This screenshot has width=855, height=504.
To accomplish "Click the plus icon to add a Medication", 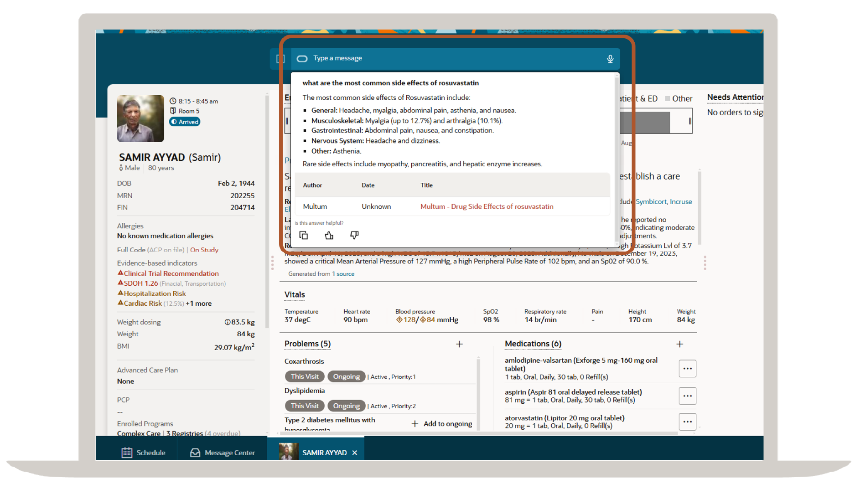I will (x=679, y=344).
